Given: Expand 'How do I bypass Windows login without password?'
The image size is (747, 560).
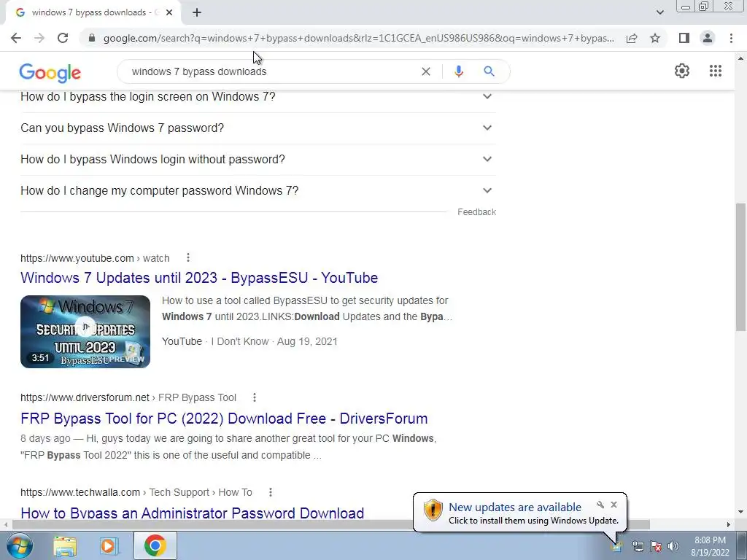Looking at the screenshot, I should pos(258,160).
